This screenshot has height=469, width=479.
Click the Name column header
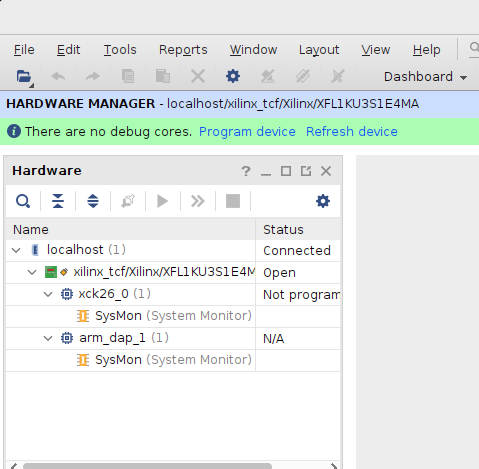(x=131, y=230)
